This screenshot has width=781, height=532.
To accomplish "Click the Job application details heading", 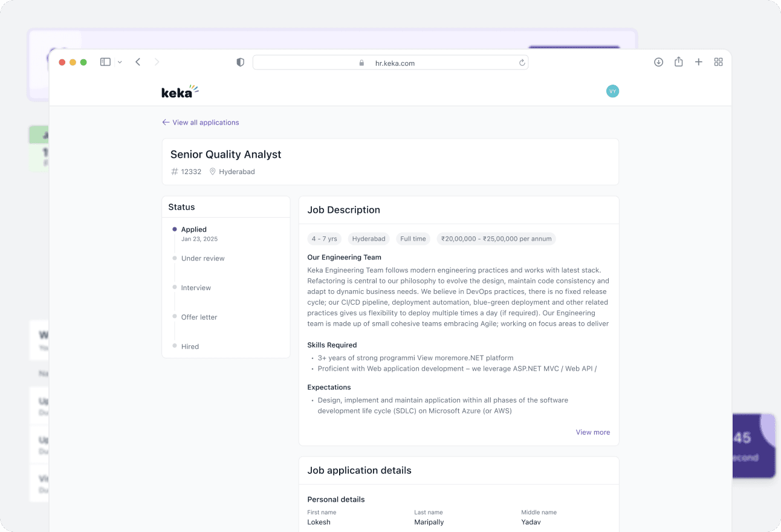I will click(x=359, y=470).
